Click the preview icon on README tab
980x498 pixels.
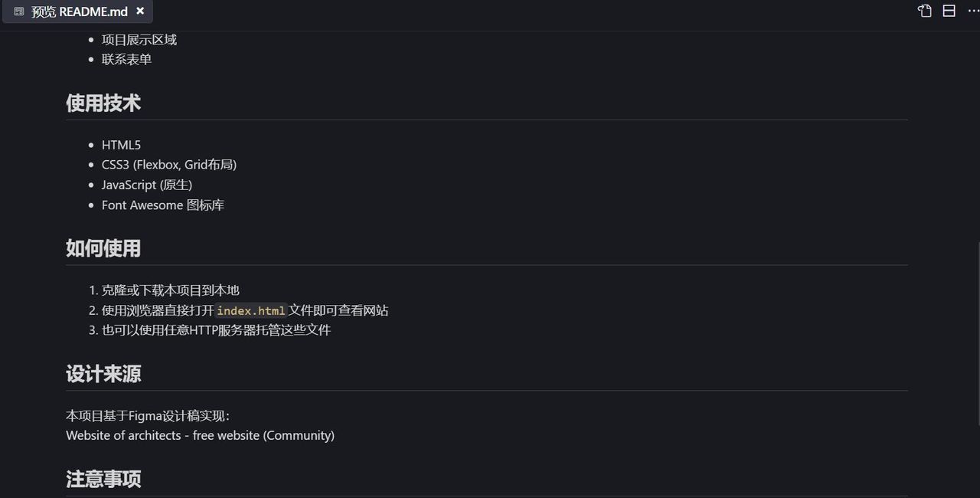pyautogui.click(x=19, y=12)
